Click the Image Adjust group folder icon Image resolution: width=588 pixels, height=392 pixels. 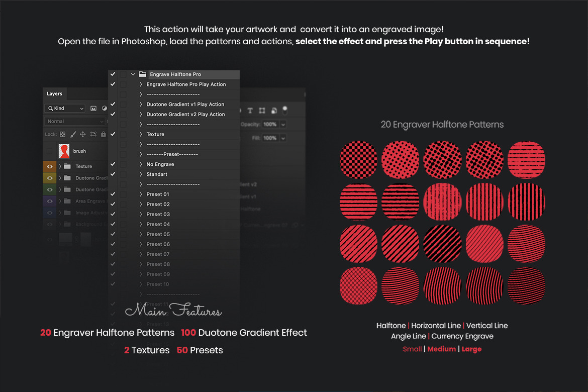(x=67, y=213)
